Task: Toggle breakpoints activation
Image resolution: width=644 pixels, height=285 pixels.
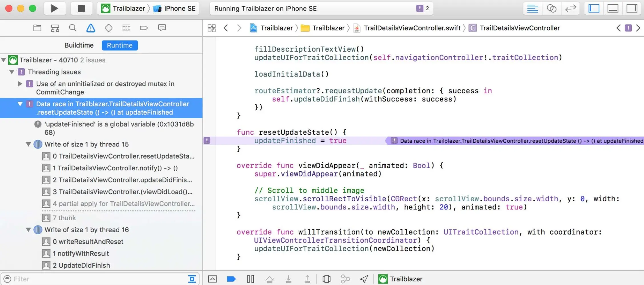Action: [231, 279]
